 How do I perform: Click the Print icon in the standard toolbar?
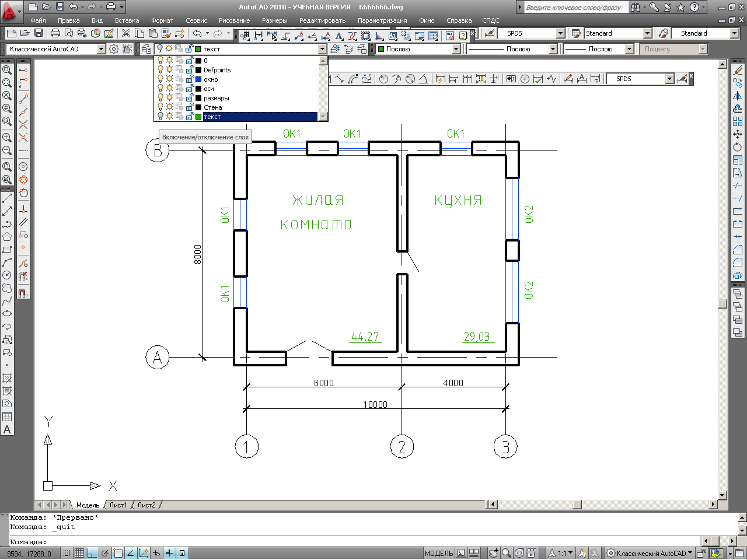55,33
